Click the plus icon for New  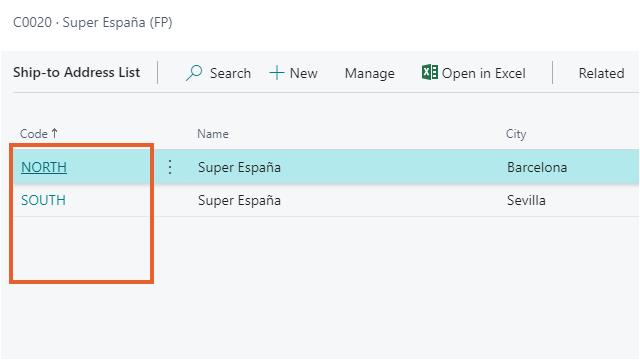pos(277,73)
